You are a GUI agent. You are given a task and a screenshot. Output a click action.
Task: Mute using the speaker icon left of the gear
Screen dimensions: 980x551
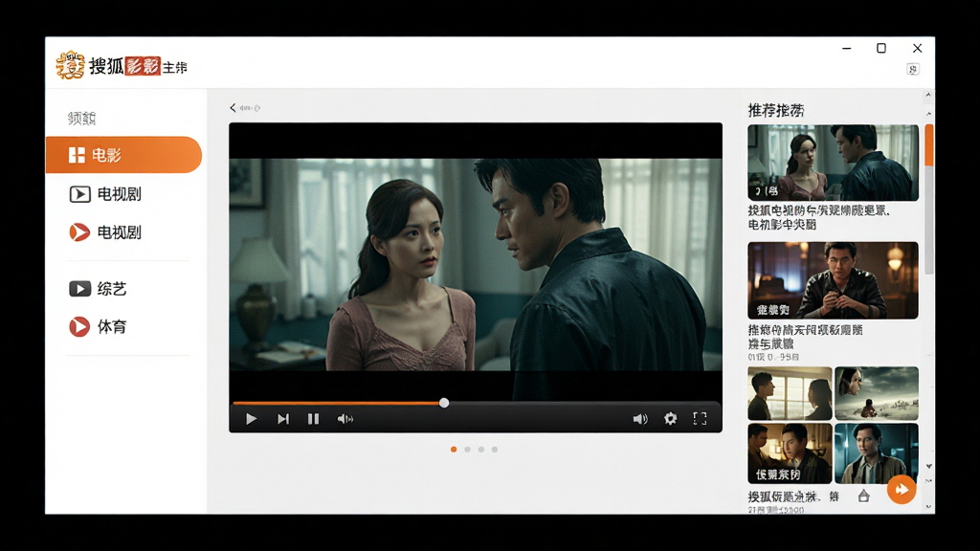click(x=640, y=419)
